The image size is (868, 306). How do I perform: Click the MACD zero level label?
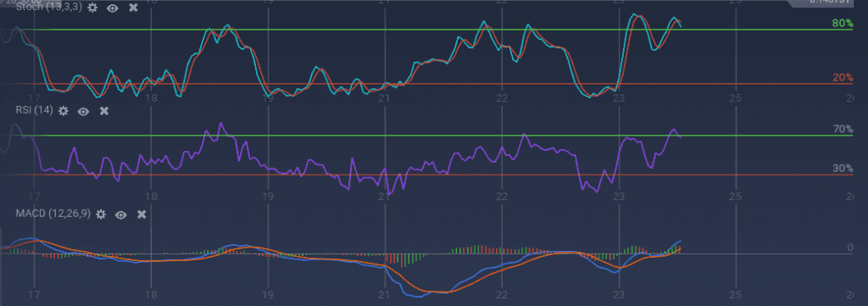[x=850, y=248]
